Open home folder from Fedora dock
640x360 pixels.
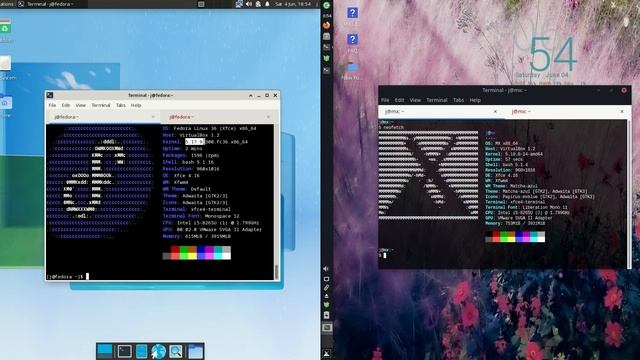[196, 351]
